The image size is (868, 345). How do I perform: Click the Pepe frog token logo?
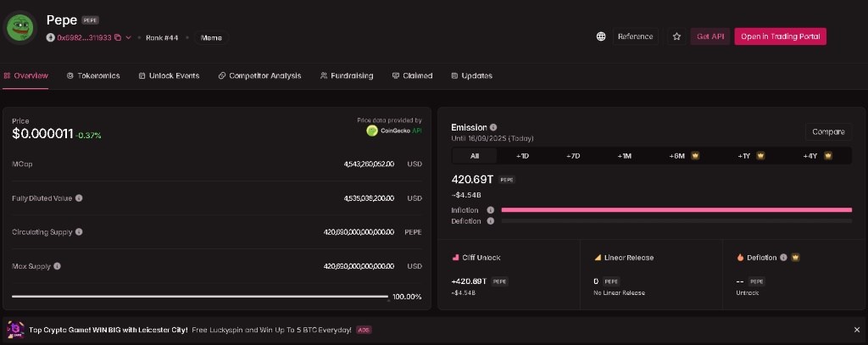point(19,26)
